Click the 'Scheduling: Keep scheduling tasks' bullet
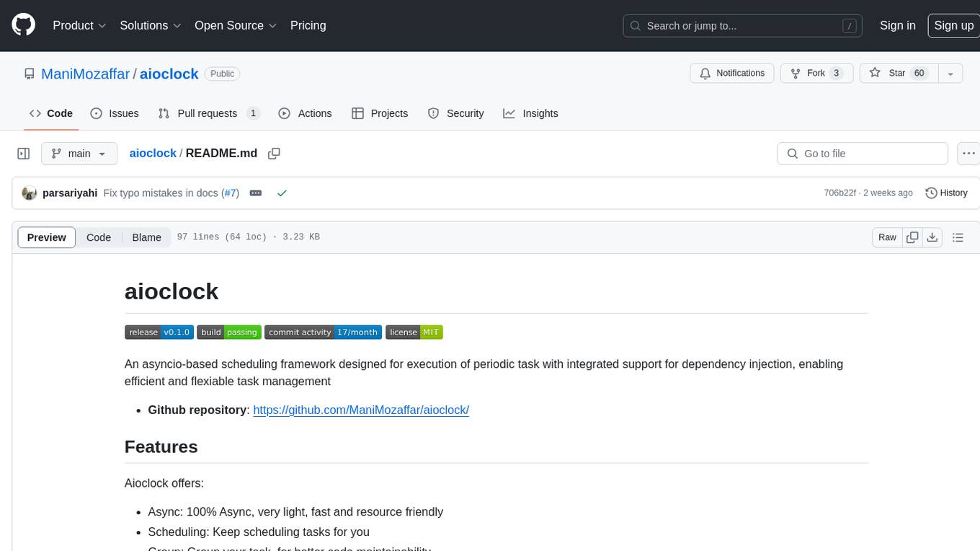The image size is (980, 551). pyautogui.click(x=259, y=532)
